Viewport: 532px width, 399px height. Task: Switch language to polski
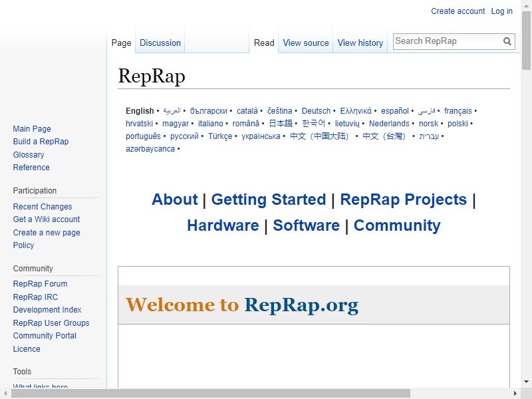pos(458,124)
